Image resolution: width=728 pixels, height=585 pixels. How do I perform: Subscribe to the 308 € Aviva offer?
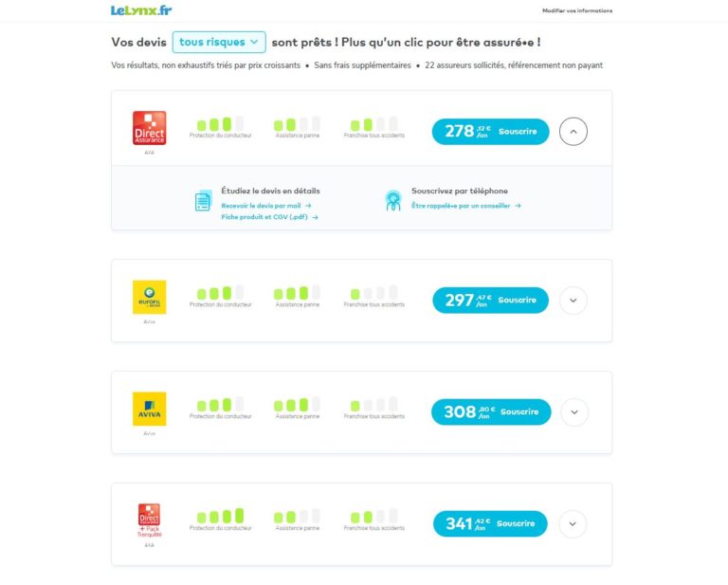491,411
